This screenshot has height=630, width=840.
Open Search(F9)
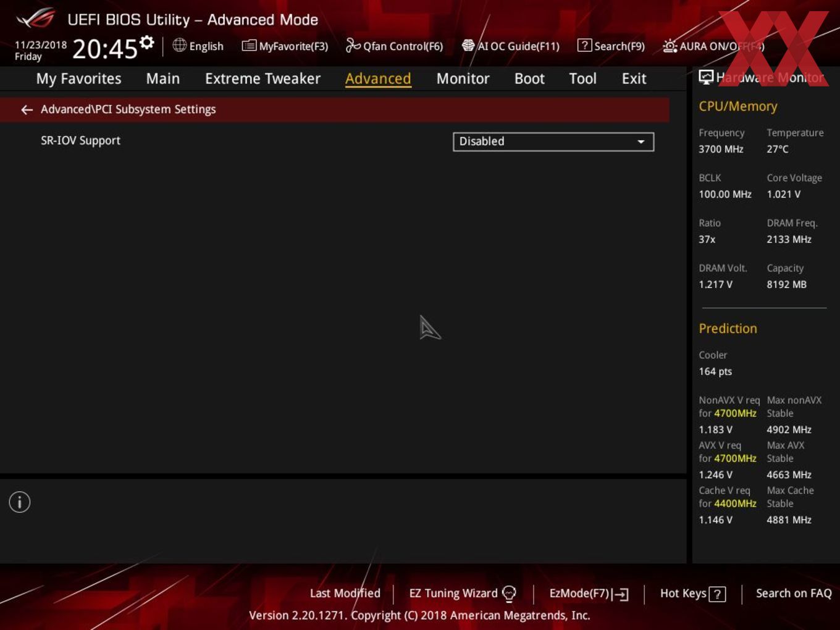611,46
